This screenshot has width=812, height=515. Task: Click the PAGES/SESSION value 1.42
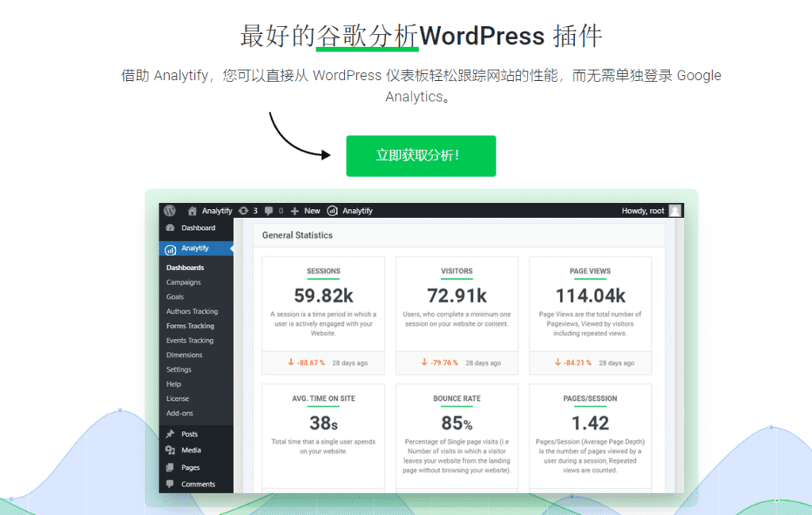coord(590,423)
